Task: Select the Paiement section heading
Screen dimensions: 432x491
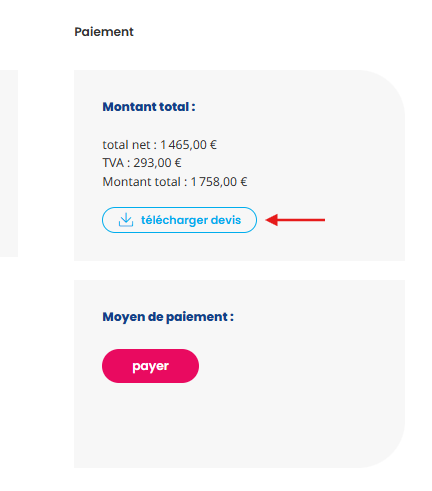Action: pyautogui.click(x=104, y=32)
